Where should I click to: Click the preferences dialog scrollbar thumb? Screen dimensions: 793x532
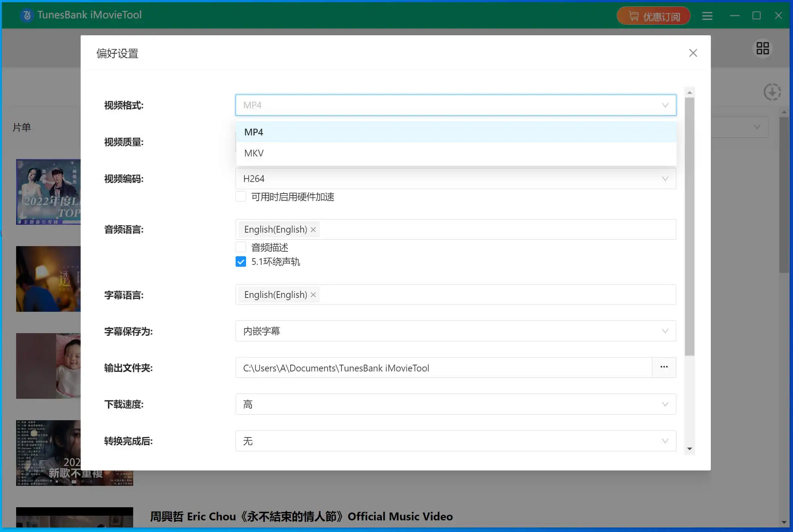point(689,227)
